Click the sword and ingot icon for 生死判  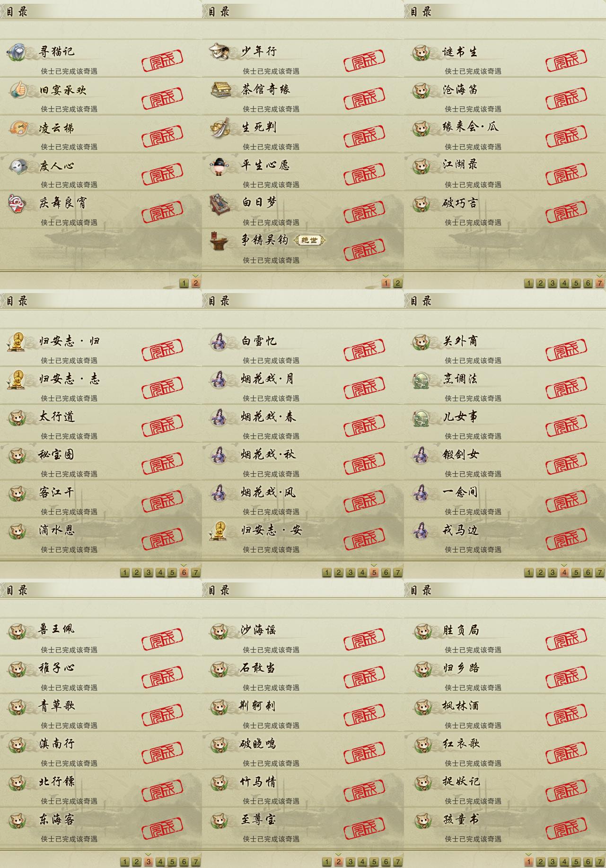[220, 128]
